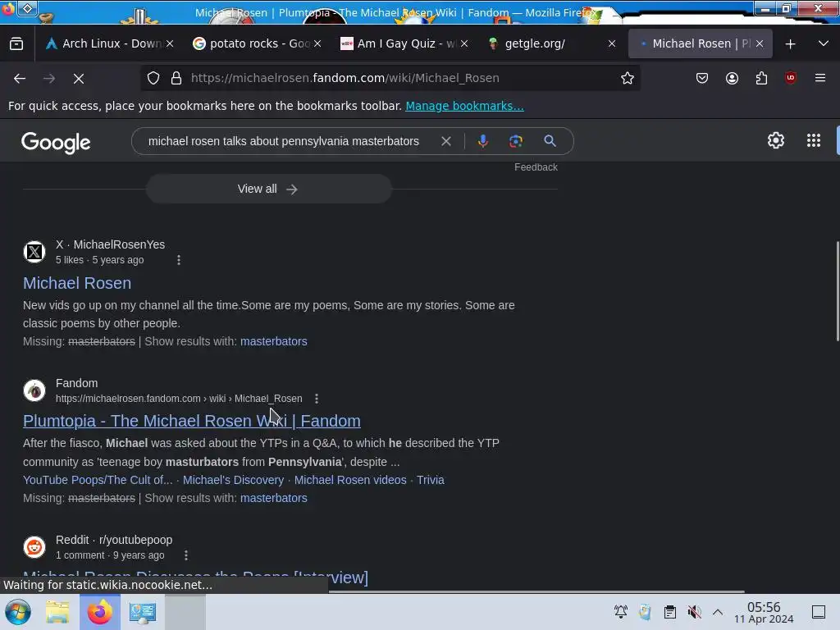Open the computer settings taskbar icon
Screen dimensions: 840x630
143,612
